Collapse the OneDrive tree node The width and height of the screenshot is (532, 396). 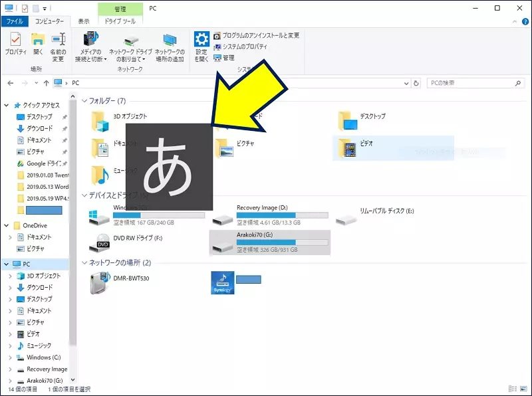click(7, 225)
